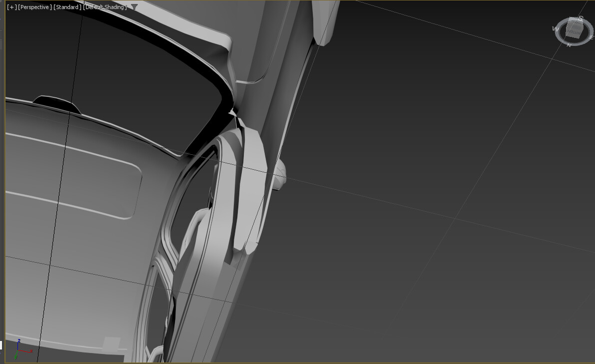Click the E compass letter on ViewCube
This screenshot has height=364, width=595.
tap(591, 37)
